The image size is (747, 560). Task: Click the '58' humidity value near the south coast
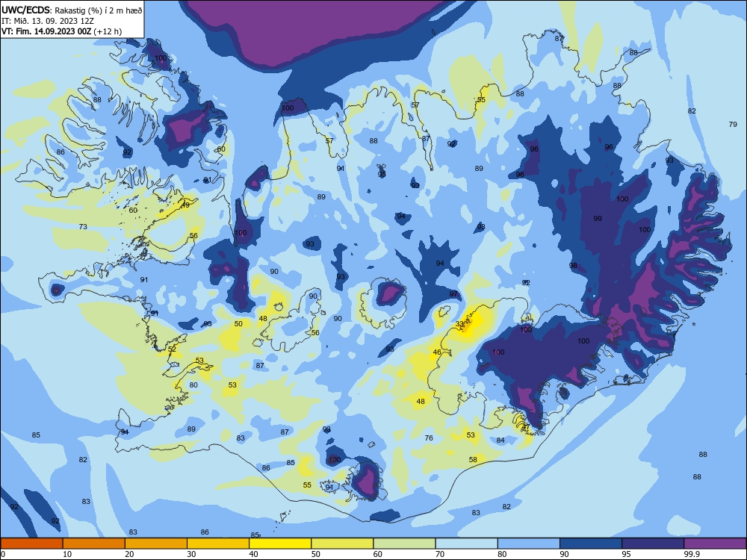473,459
